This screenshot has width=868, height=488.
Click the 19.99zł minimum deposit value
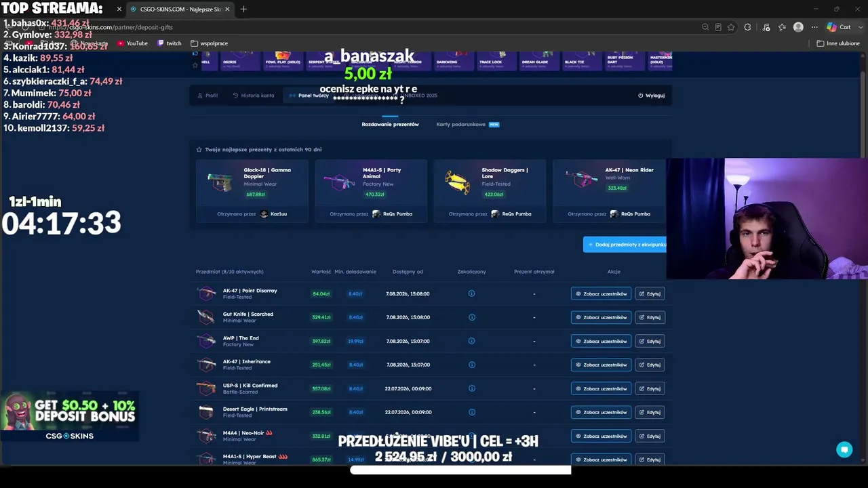click(x=355, y=341)
